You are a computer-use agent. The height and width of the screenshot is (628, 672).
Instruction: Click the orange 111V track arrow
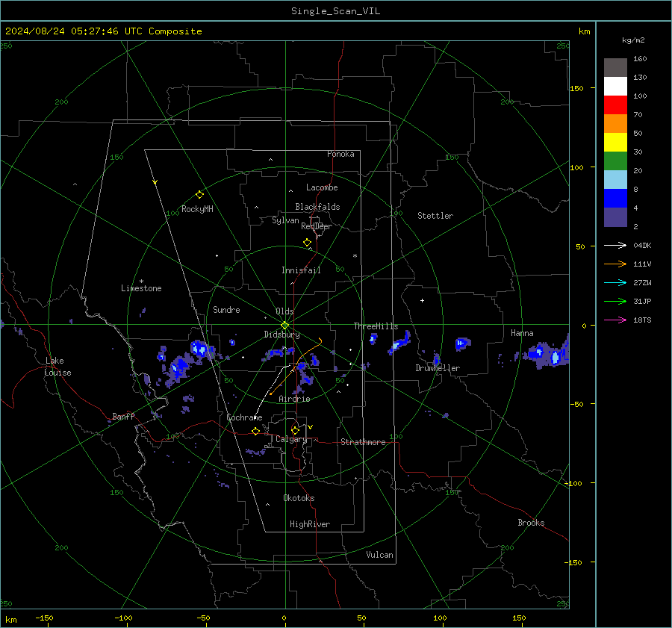point(615,264)
